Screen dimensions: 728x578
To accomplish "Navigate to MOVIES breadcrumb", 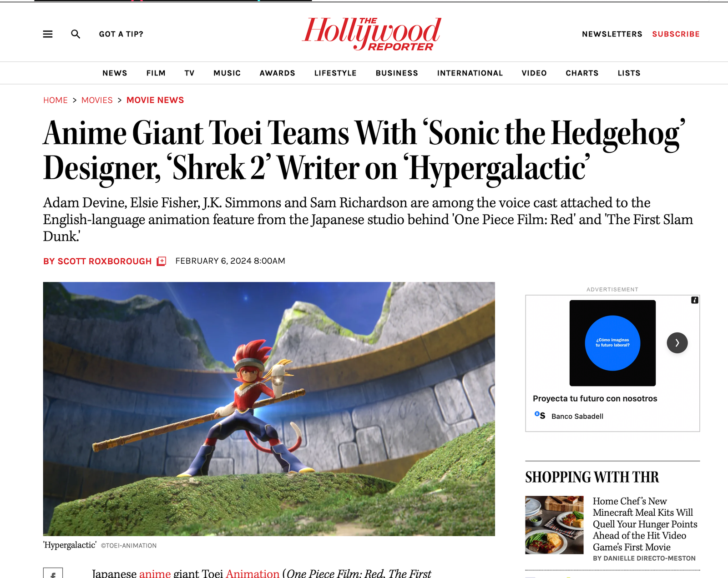I will [x=97, y=100].
